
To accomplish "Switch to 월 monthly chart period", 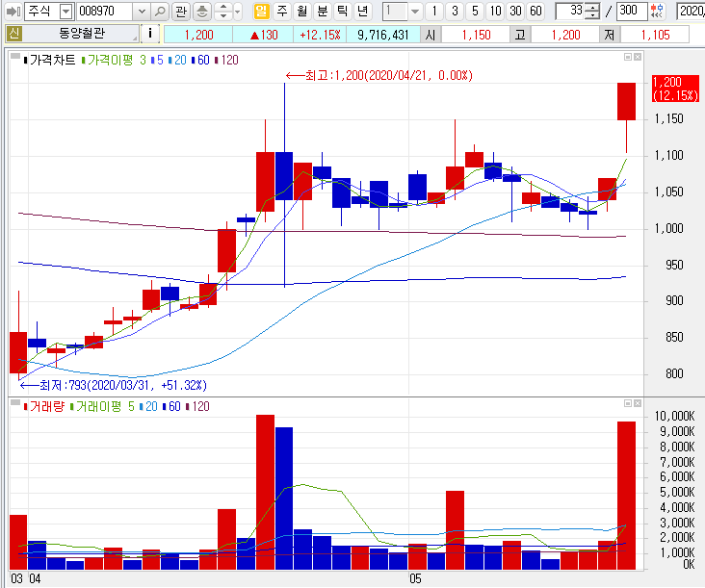I will click(x=302, y=11).
